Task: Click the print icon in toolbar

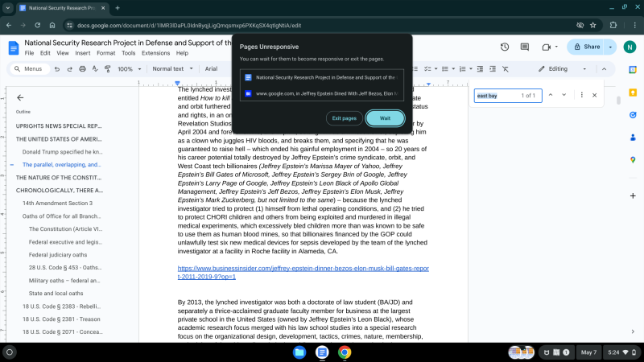Action: click(83, 69)
